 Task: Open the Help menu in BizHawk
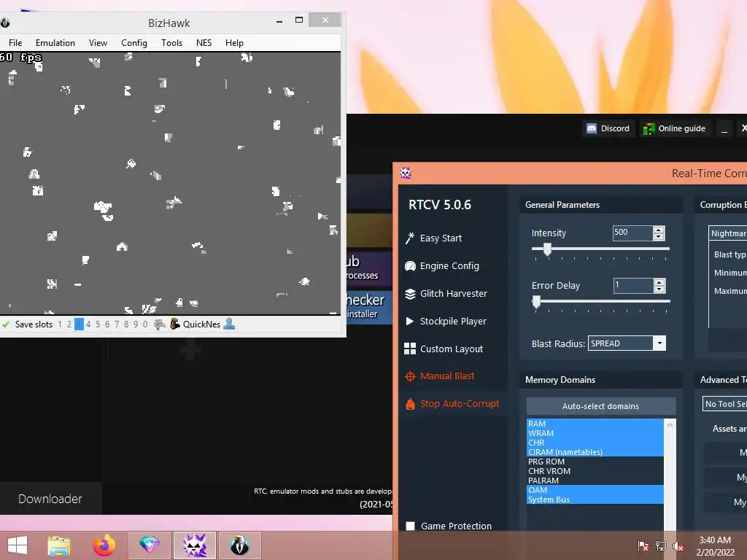click(x=234, y=43)
